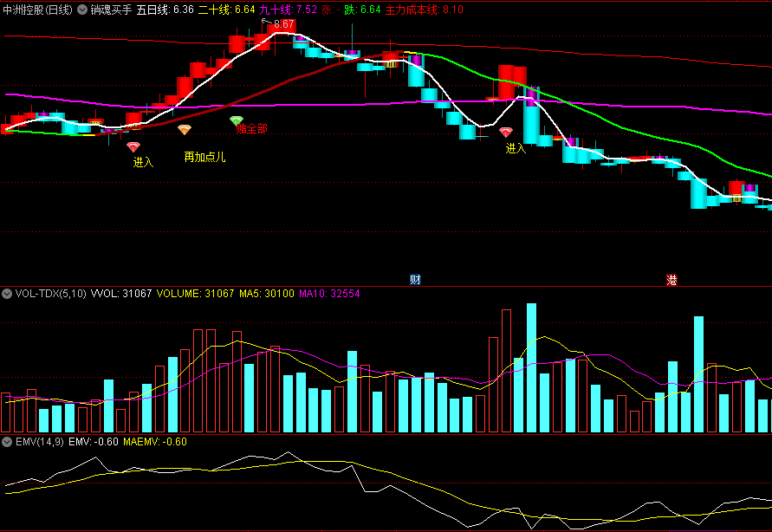Select the white EMV: -0.60 value
Image resolution: width=772 pixels, height=532 pixels.
tap(94, 442)
